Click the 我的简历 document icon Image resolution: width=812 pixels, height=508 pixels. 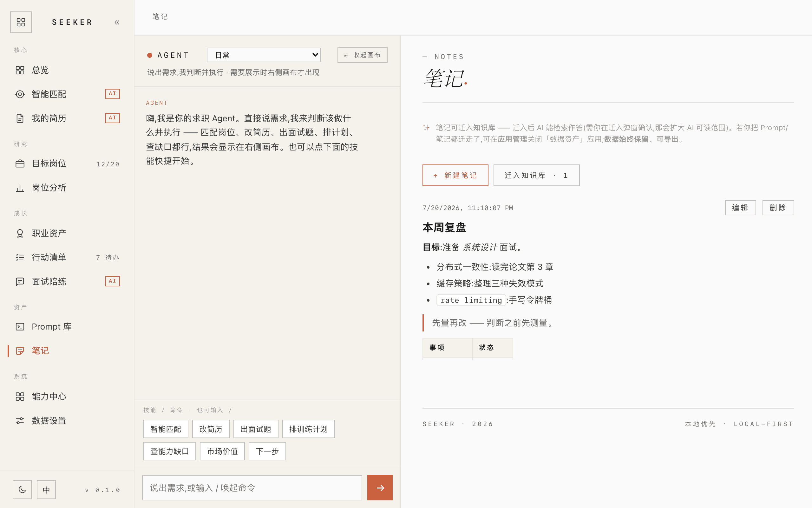(20, 118)
